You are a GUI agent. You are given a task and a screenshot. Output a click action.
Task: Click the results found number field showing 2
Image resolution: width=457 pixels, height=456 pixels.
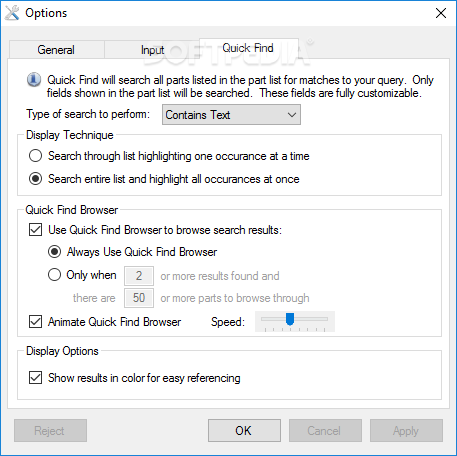pyautogui.click(x=139, y=276)
